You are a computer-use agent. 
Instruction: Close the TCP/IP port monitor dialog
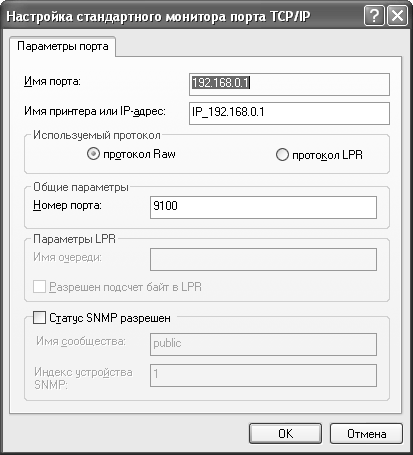[x=397, y=16]
